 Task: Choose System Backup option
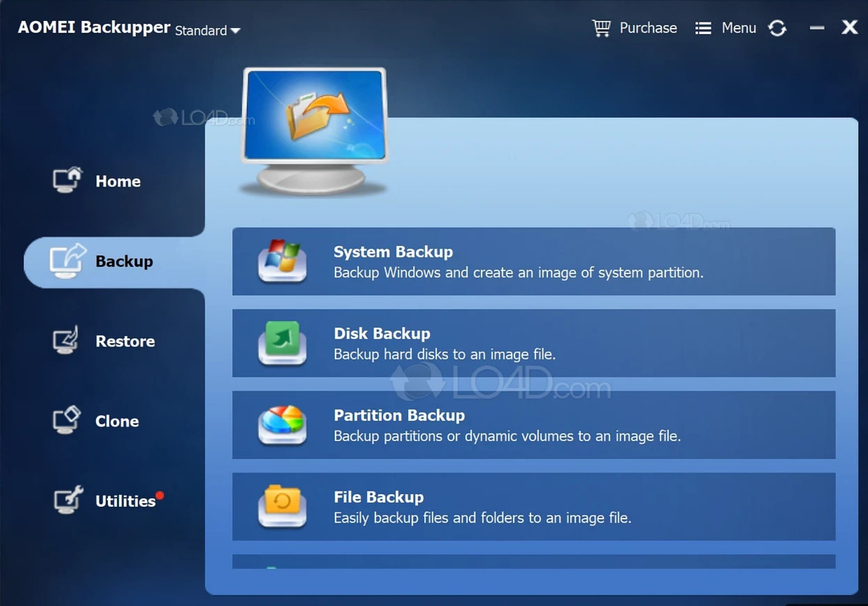click(x=534, y=261)
